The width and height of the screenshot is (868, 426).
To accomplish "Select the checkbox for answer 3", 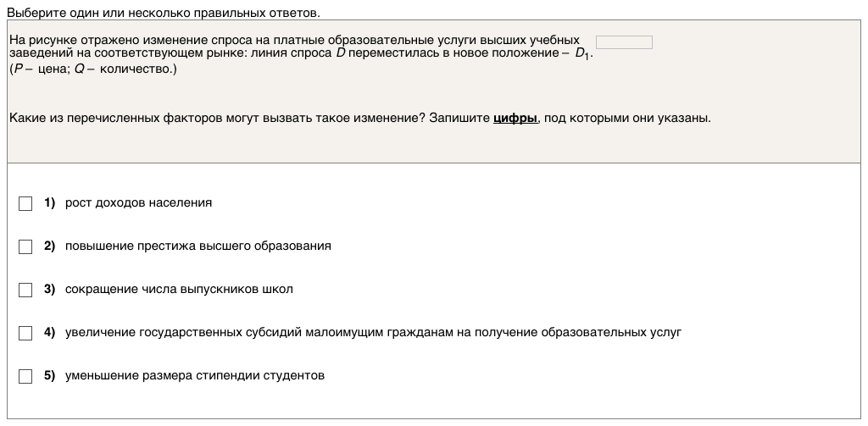I will tap(25, 290).
